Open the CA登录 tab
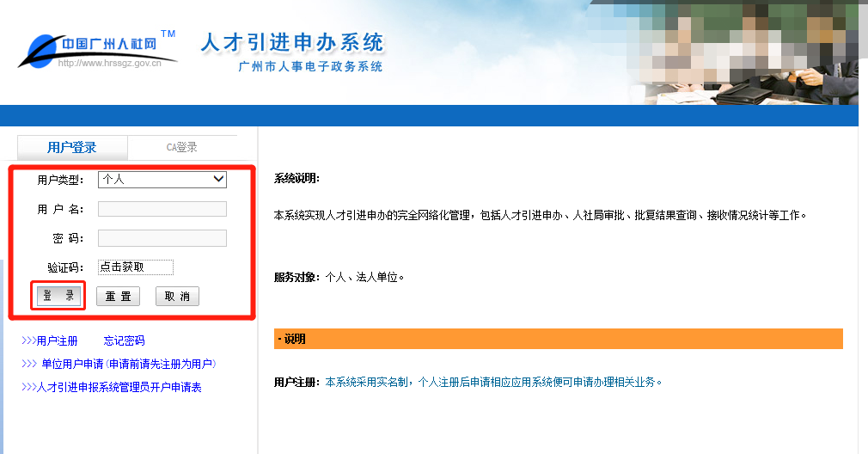 (x=182, y=147)
